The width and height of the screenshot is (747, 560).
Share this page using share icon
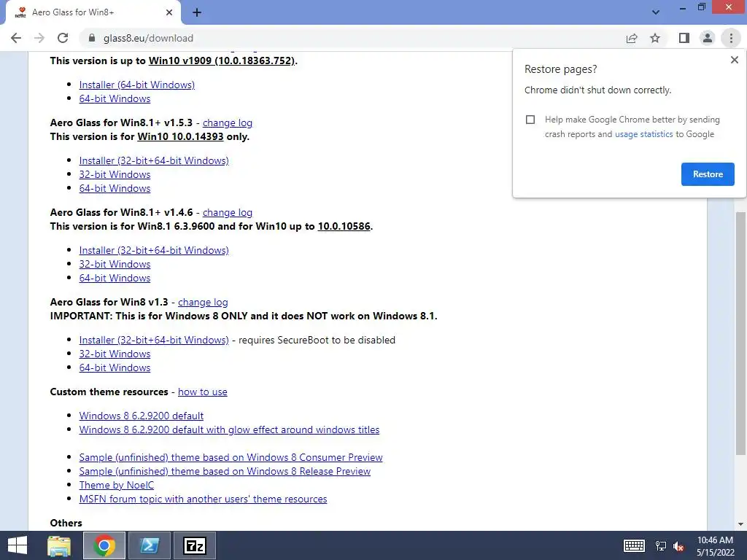(x=632, y=38)
